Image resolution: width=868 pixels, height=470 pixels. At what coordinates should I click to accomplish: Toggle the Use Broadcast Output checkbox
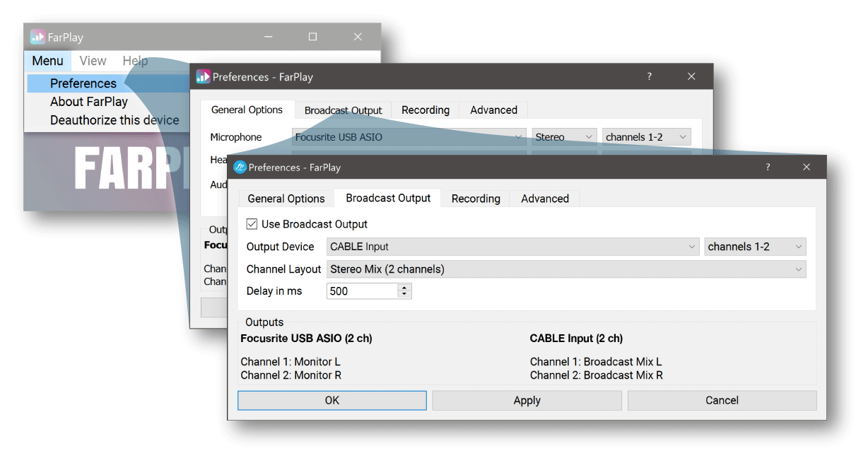point(252,224)
